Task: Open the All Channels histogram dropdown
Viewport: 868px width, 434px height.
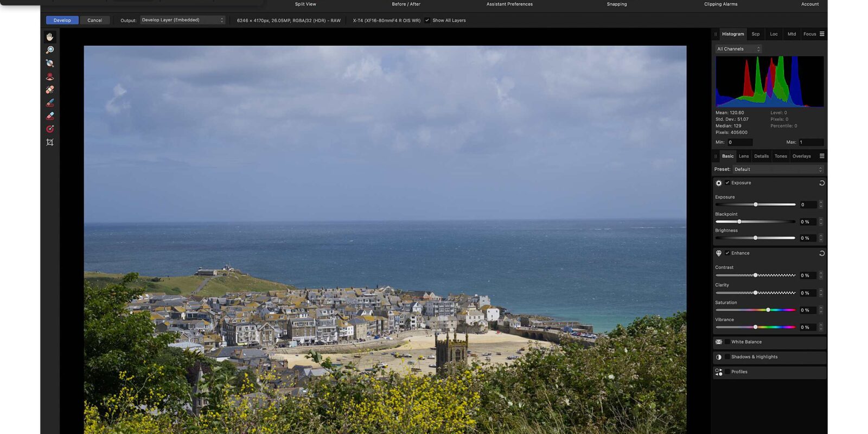Action: [x=738, y=49]
